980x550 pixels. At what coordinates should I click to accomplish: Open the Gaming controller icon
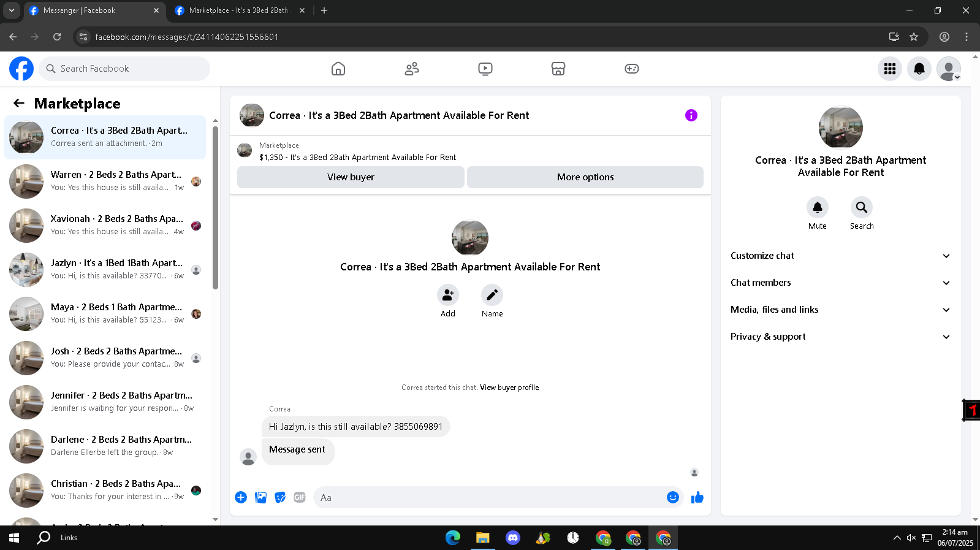[632, 69]
